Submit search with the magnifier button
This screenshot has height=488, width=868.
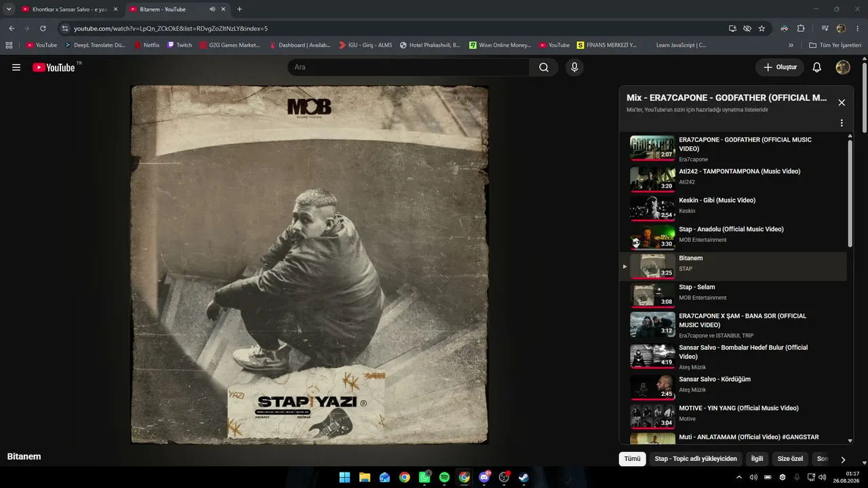pos(544,67)
